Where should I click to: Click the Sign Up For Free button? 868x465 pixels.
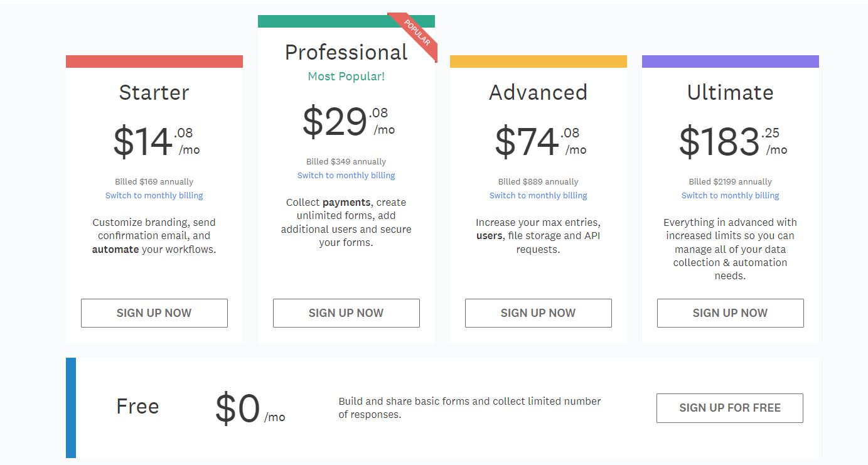(x=730, y=408)
